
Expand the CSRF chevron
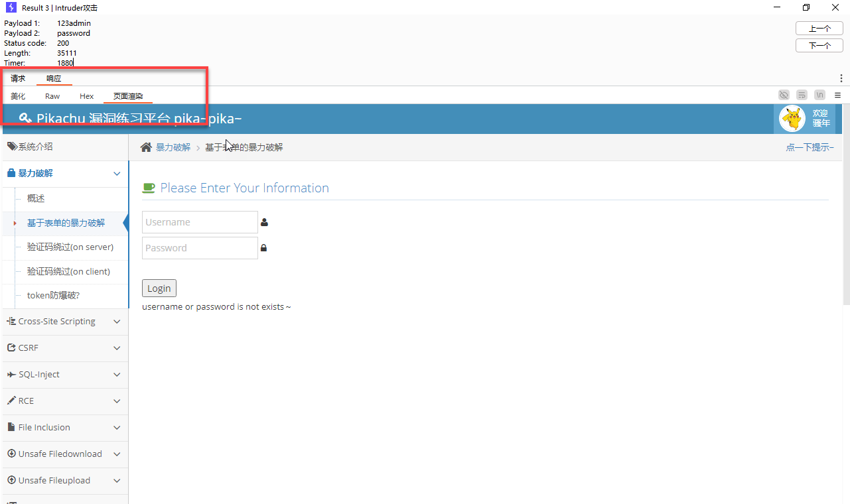(x=117, y=348)
